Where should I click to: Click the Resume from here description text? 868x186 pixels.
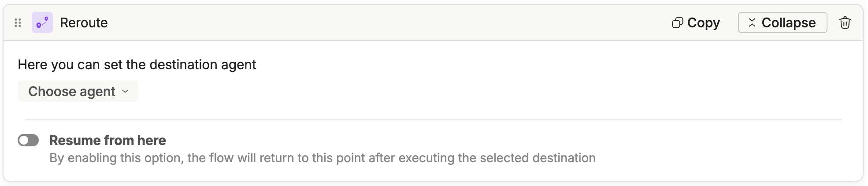[x=322, y=158]
